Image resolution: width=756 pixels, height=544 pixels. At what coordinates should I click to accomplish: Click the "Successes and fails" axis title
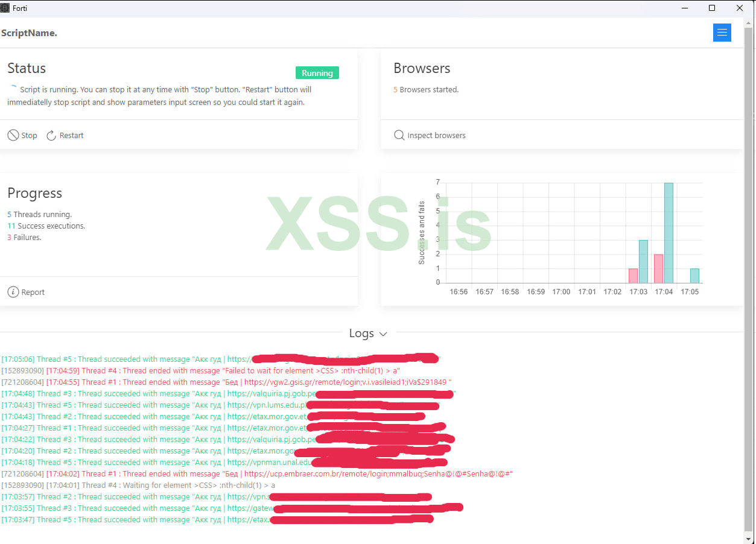tap(422, 233)
